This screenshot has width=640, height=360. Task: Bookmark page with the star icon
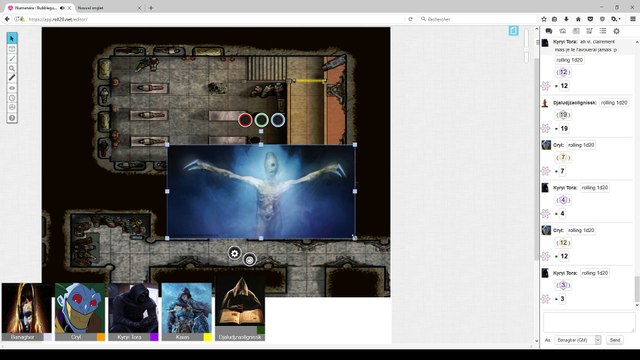pos(544,19)
